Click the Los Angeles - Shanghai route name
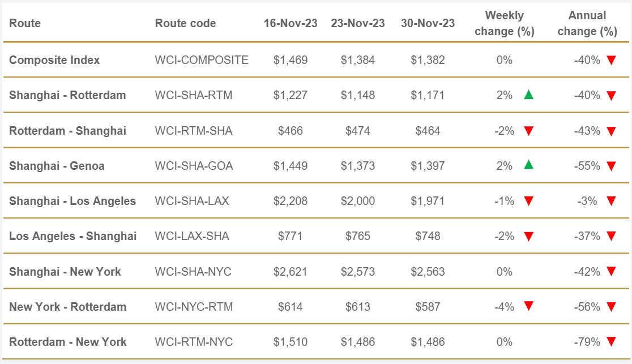Screen dimensions: 632x364 (72, 236)
